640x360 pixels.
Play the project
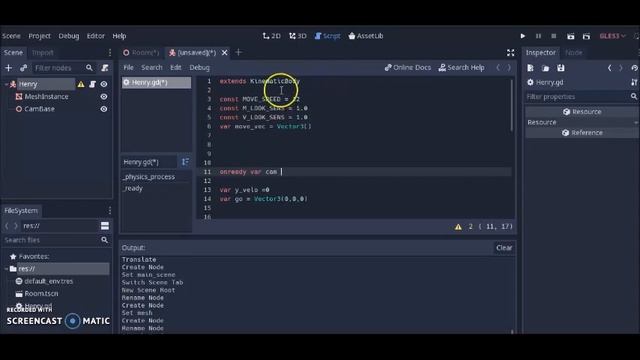(x=522, y=36)
